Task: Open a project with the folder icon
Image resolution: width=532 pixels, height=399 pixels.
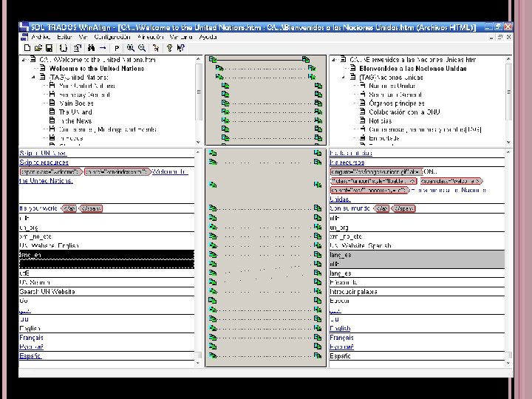Action: coord(38,48)
